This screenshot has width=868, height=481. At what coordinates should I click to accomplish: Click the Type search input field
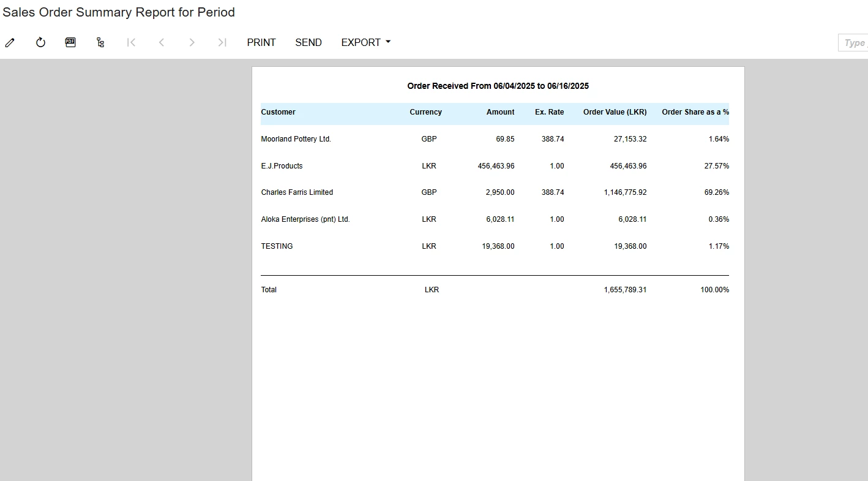click(853, 42)
